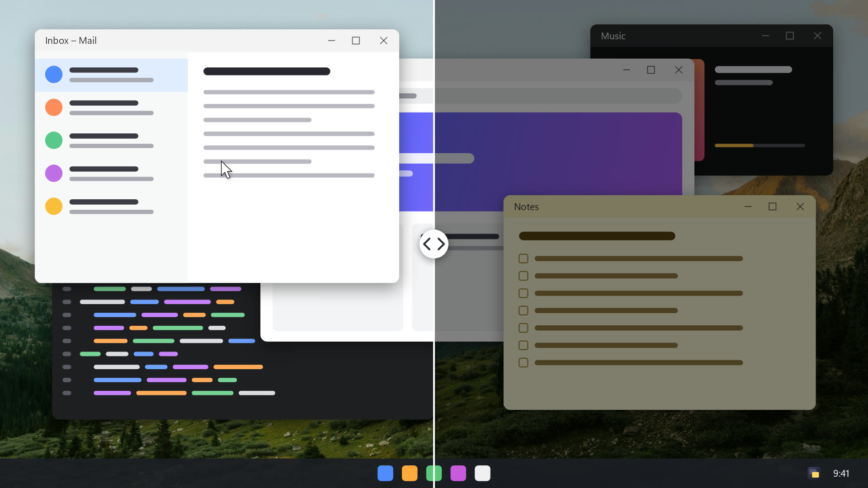Click the Music window title text
The width and height of the screenshot is (868, 488).
613,36
